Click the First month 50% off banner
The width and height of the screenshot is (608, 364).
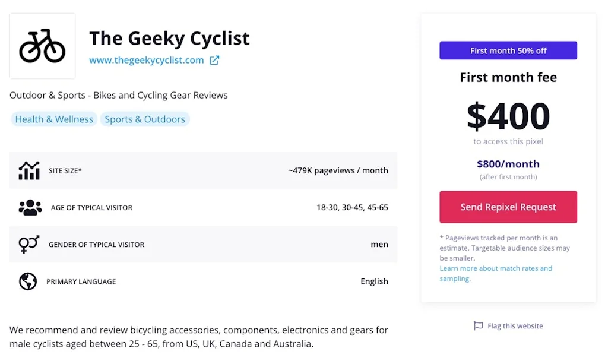coord(508,50)
